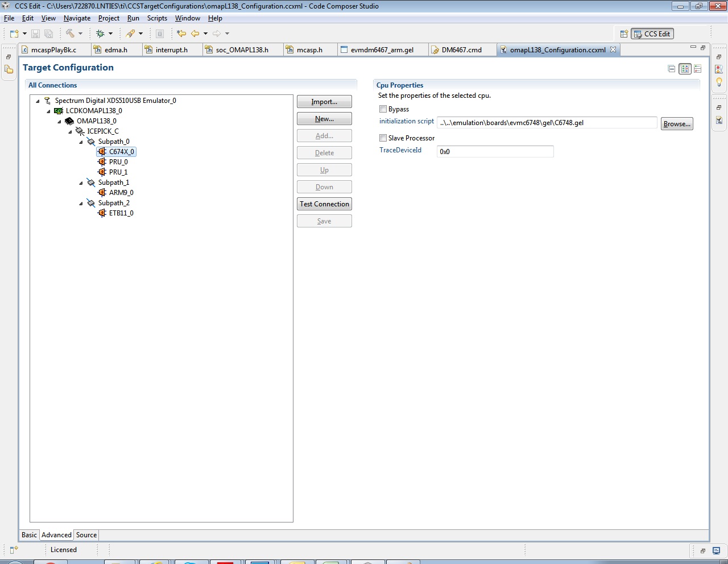728x564 pixels.
Task: Click the restore icon in bottom right status bar
Action: 702,550
